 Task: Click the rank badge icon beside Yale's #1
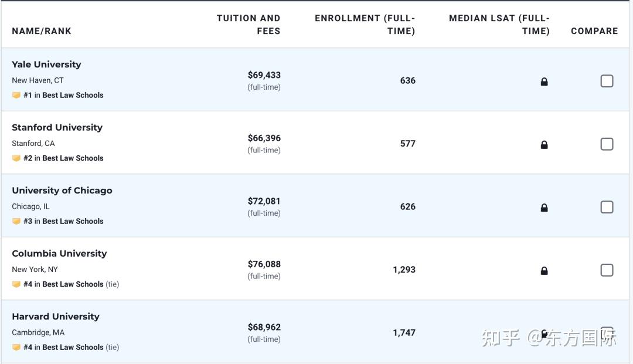[x=16, y=95]
